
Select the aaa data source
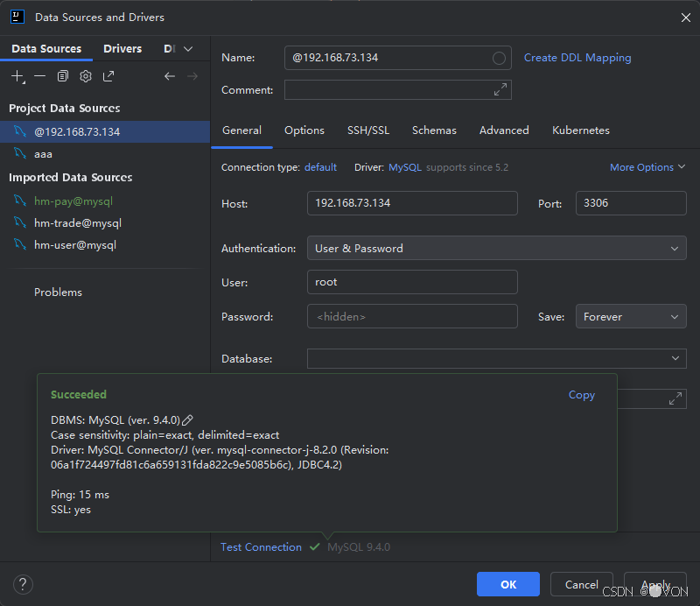[x=105, y=154]
